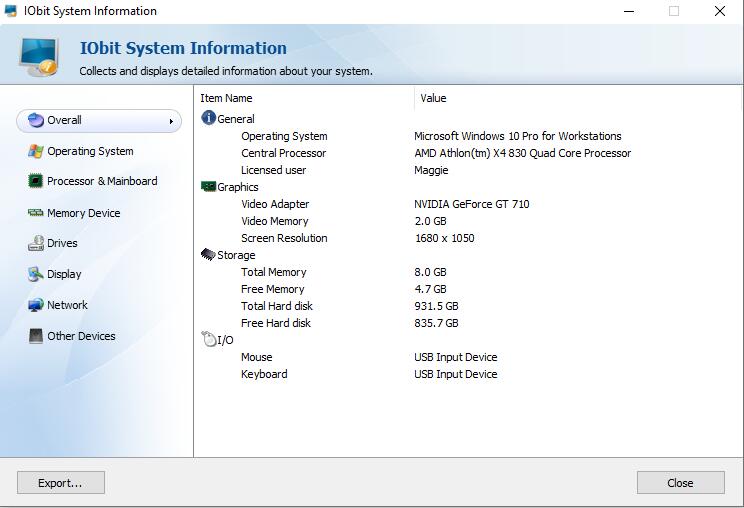Viewport: 744px width, 508px height.
Task: Click the Network computers icon
Action: pyautogui.click(x=36, y=305)
